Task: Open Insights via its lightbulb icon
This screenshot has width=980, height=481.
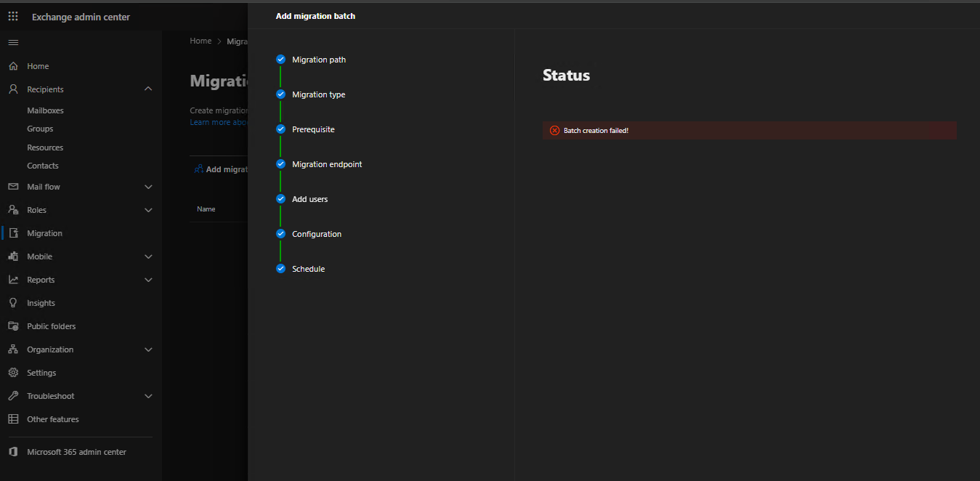Action: click(12, 302)
